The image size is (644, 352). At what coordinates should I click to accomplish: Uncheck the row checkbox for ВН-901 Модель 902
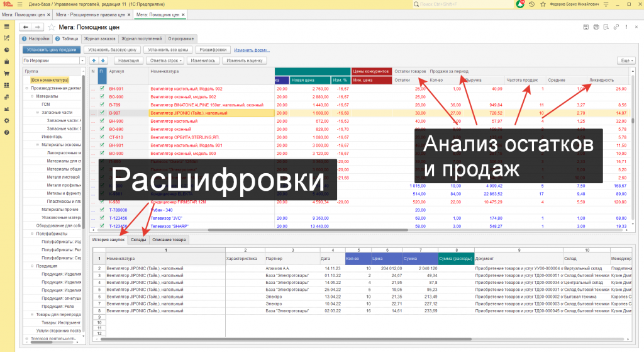click(x=102, y=88)
